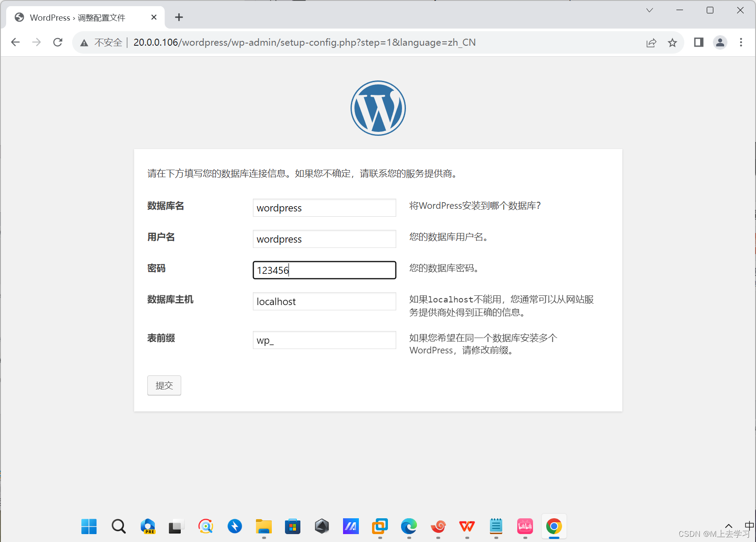Reload the WordPress setup page
This screenshot has width=756, height=542.
(x=58, y=42)
